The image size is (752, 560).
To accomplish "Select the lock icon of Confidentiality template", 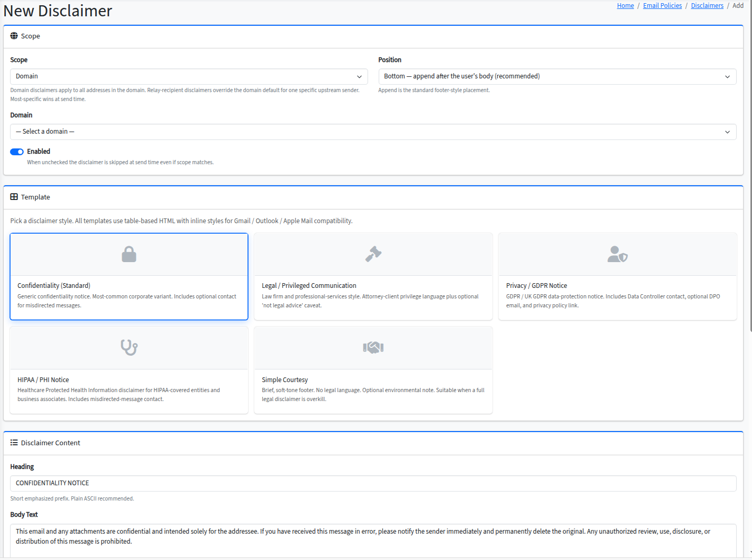I will 129,254.
